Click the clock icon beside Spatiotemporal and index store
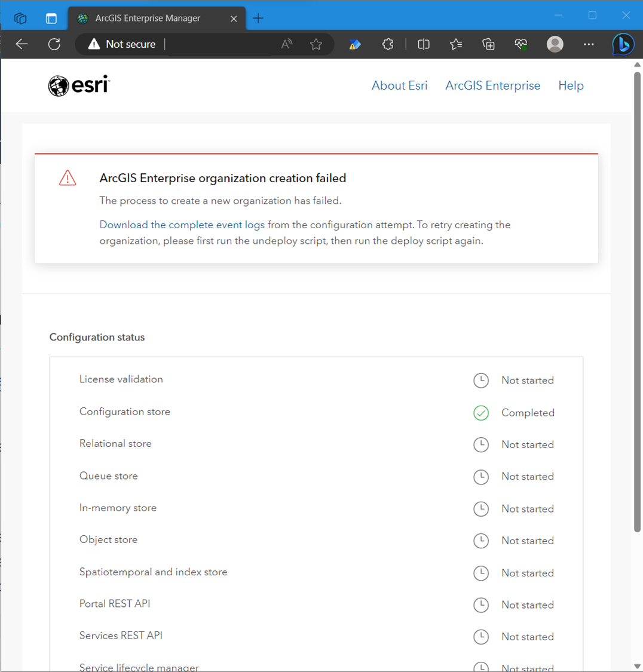Screen dimensions: 643x672 (x=481, y=573)
